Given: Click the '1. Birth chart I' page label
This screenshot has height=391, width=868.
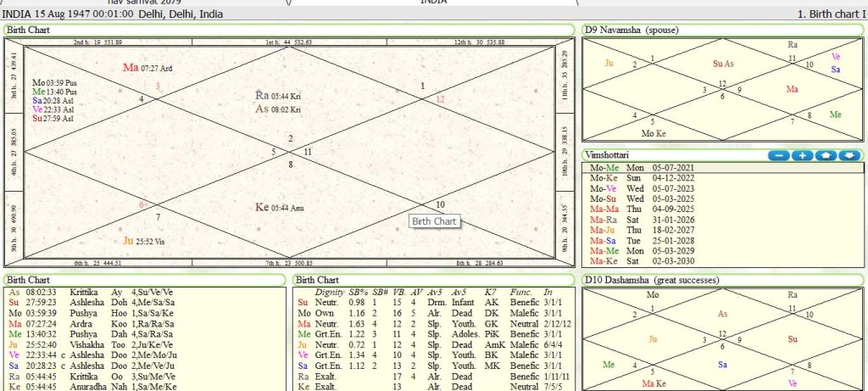Looking at the screenshot, I should pyautogui.click(x=831, y=15).
